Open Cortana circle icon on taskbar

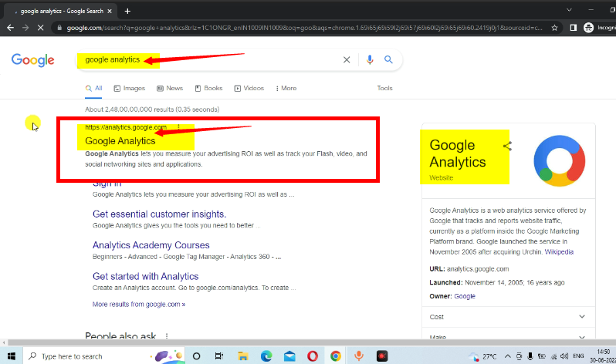coord(196,356)
